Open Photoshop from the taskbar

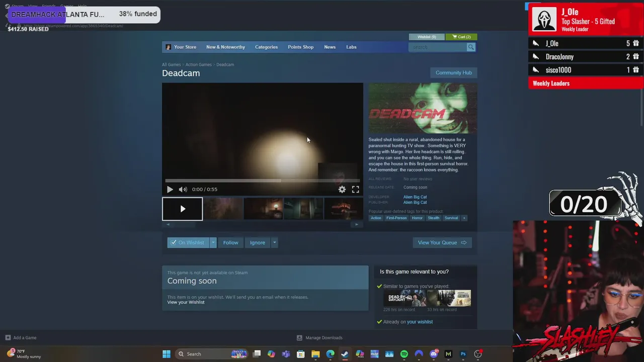463,354
